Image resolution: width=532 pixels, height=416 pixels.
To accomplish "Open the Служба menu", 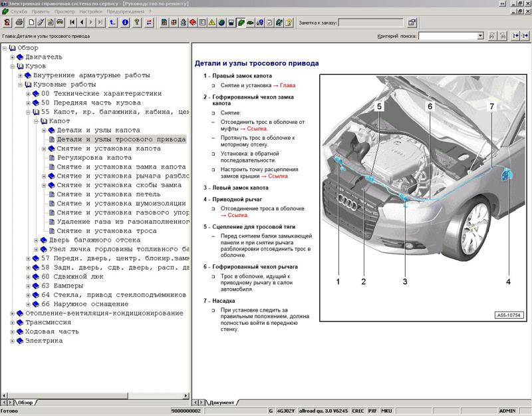I will coord(19,11).
